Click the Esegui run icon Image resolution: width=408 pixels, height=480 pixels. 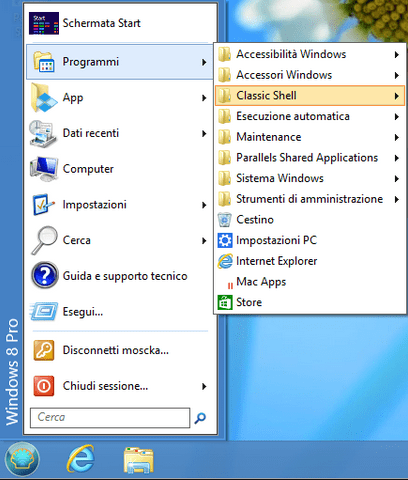coord(44,311)
